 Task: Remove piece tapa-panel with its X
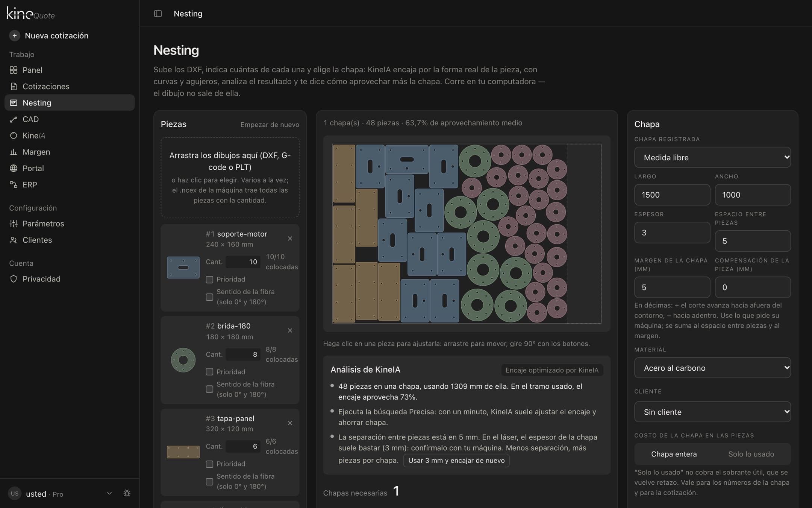pyautogui.click(x=290, y=423)
